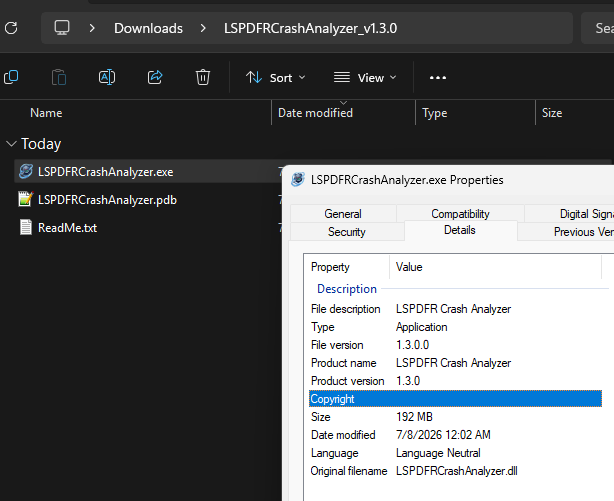Click the Delete trash can icon
614x501 pixels.
(203, 77)
